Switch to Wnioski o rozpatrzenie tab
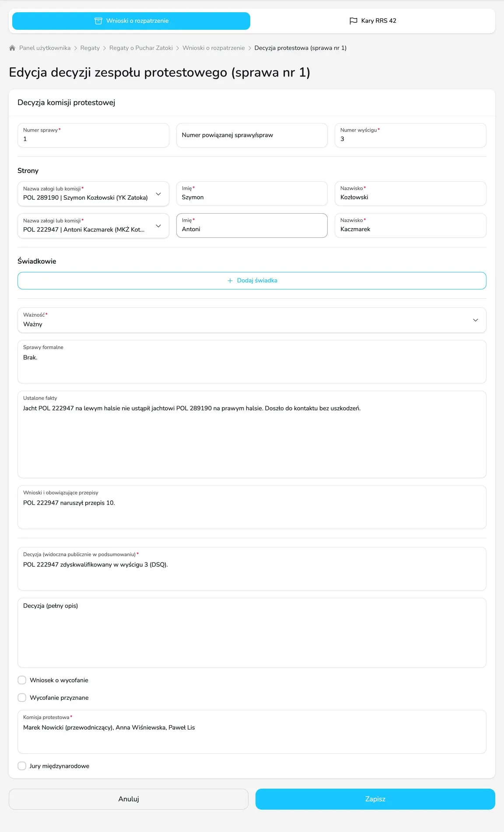 click(x=131, y=21)
